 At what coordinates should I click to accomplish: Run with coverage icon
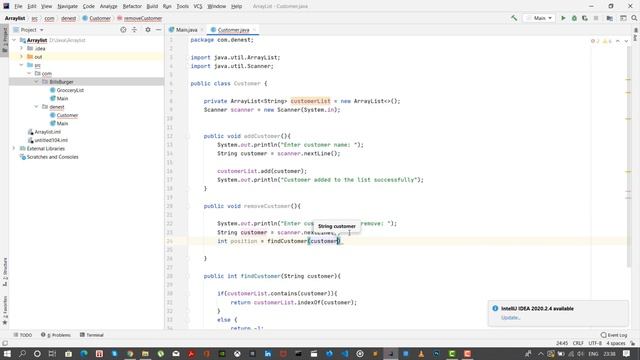[585, 18]
